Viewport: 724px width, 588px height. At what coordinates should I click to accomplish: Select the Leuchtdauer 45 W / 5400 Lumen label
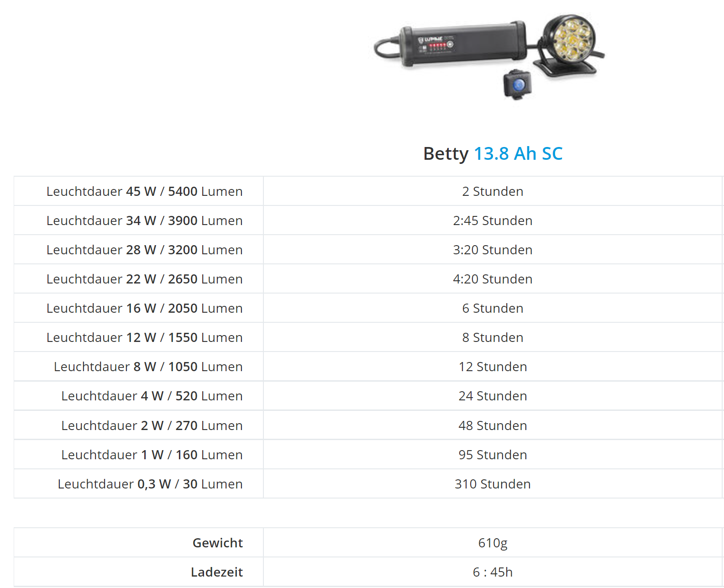[144, 191]
